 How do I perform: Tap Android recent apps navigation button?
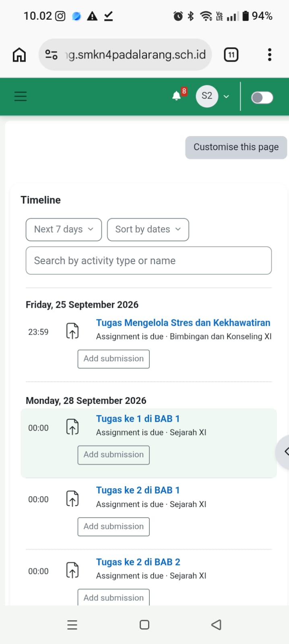(72, 625)
